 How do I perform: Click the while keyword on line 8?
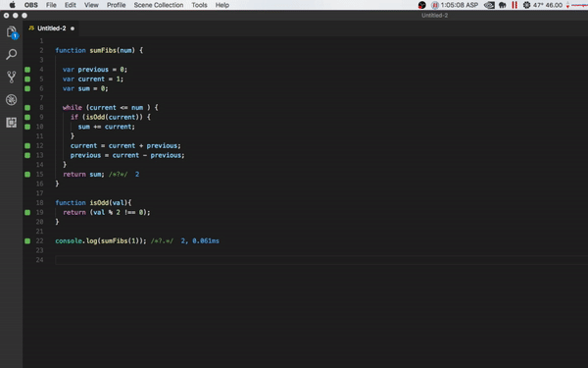coord(72,108)
